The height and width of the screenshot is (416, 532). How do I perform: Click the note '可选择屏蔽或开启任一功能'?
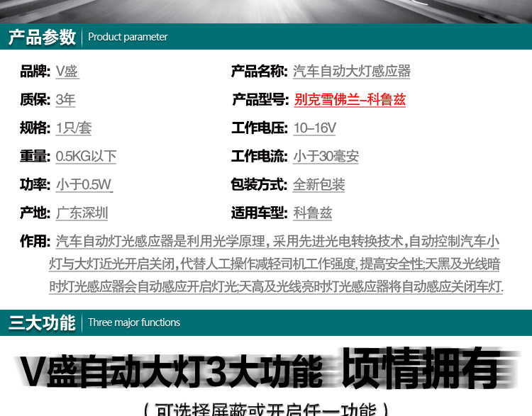266,409
